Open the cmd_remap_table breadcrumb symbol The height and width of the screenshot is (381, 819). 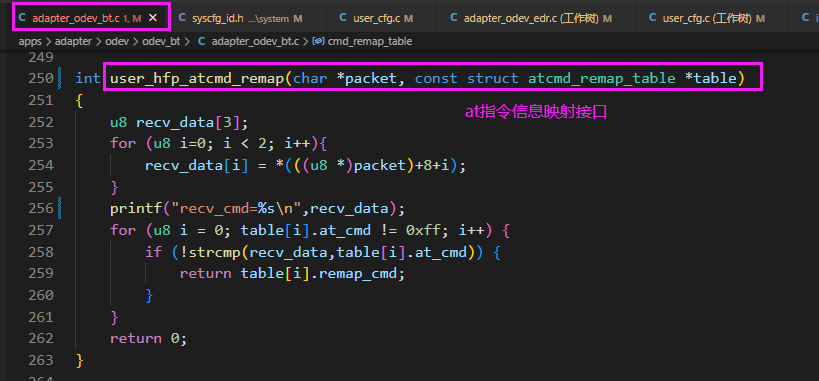coord(370,41)
